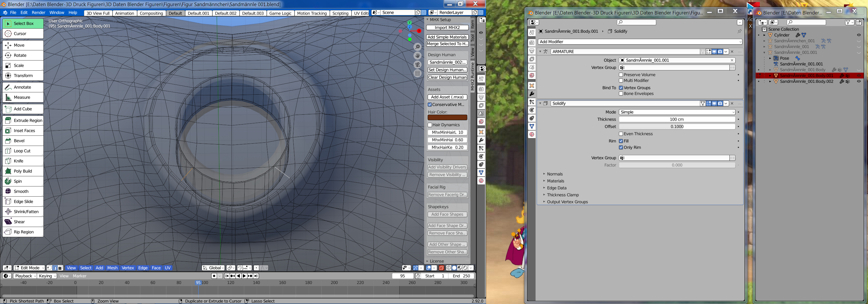Select the Loop Cut tool
Screen dimensions: 868x304
point(23,151)
